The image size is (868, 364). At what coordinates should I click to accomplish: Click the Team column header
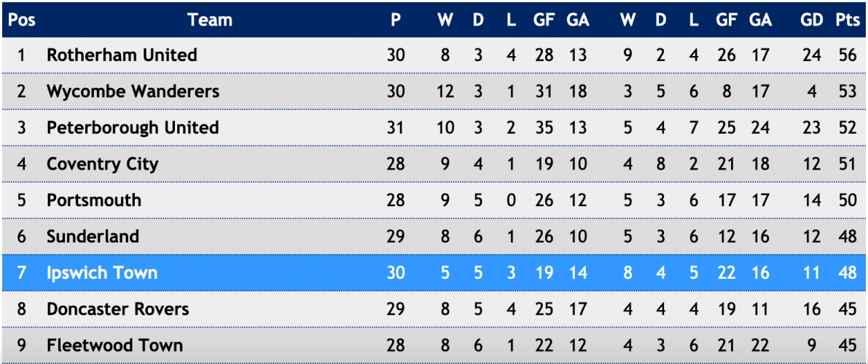[x=210, y=20]
